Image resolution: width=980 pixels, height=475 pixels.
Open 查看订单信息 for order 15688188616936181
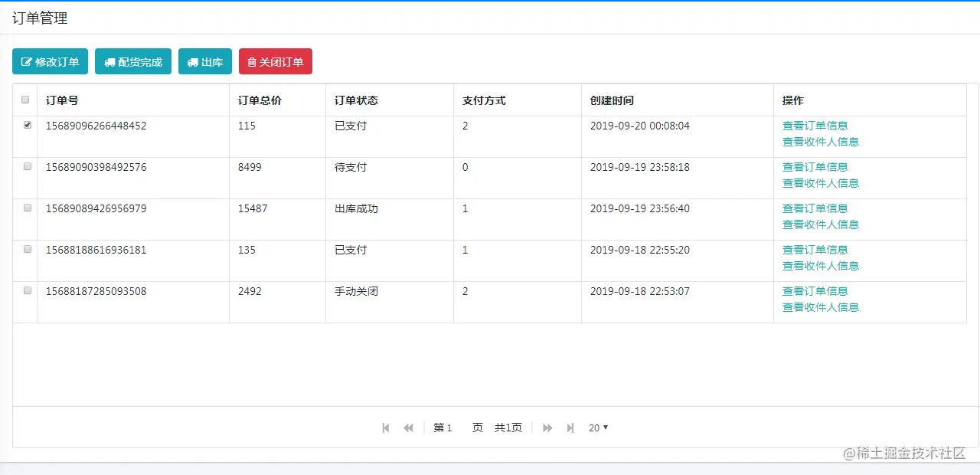point(815,250)
